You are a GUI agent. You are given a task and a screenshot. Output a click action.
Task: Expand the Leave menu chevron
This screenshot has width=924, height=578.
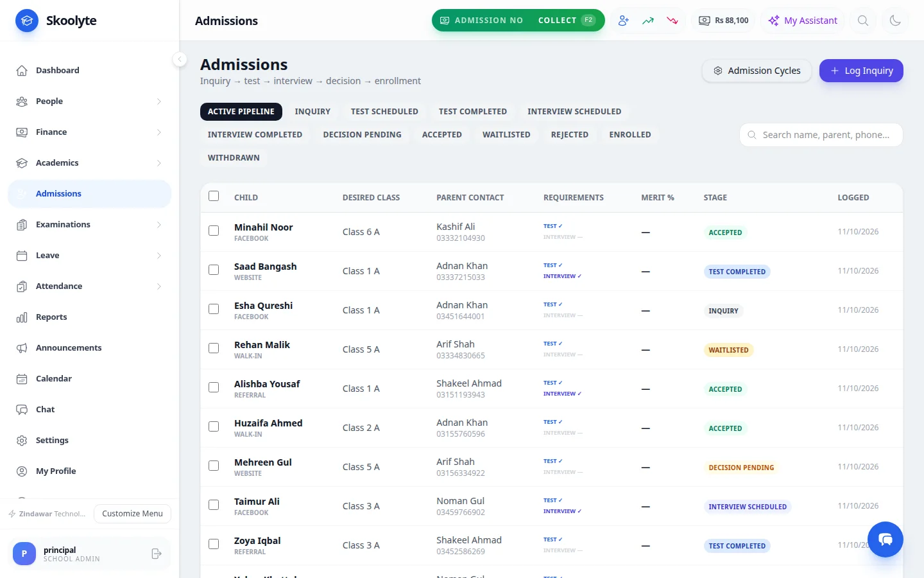coord(159,256)
